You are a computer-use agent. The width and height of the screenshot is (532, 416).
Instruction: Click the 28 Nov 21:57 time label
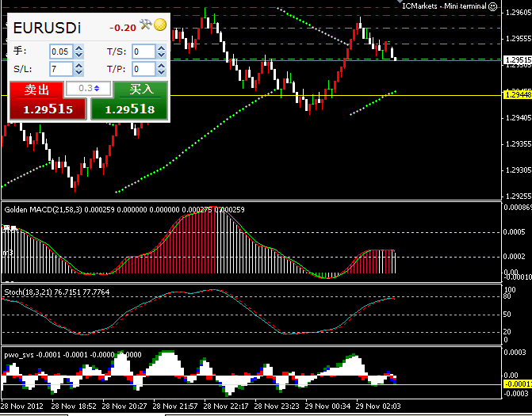175,406
